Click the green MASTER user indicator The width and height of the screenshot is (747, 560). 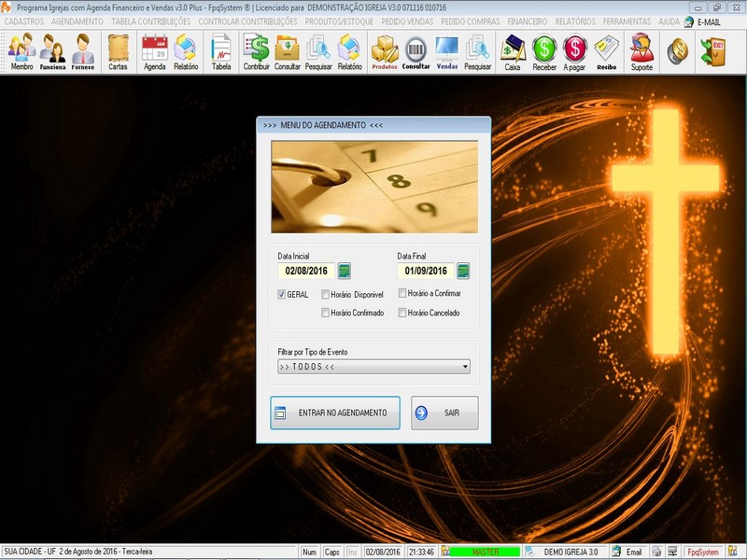click(485, 552)
